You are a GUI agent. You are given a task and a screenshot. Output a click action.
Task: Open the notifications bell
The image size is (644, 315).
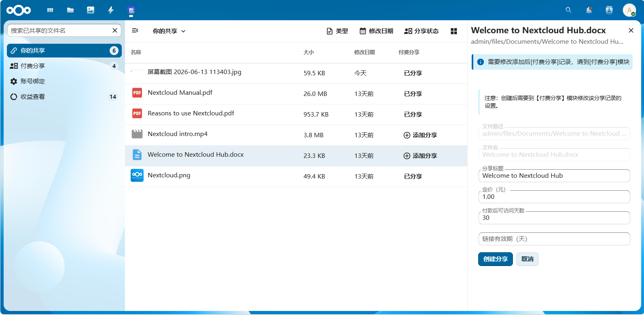click(x=589, y=10)
